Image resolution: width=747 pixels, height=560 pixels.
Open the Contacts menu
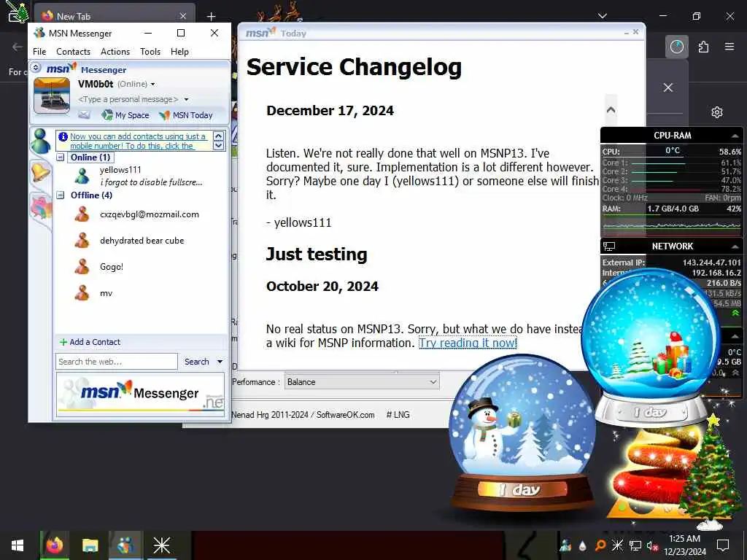click(x=74, y=52)
